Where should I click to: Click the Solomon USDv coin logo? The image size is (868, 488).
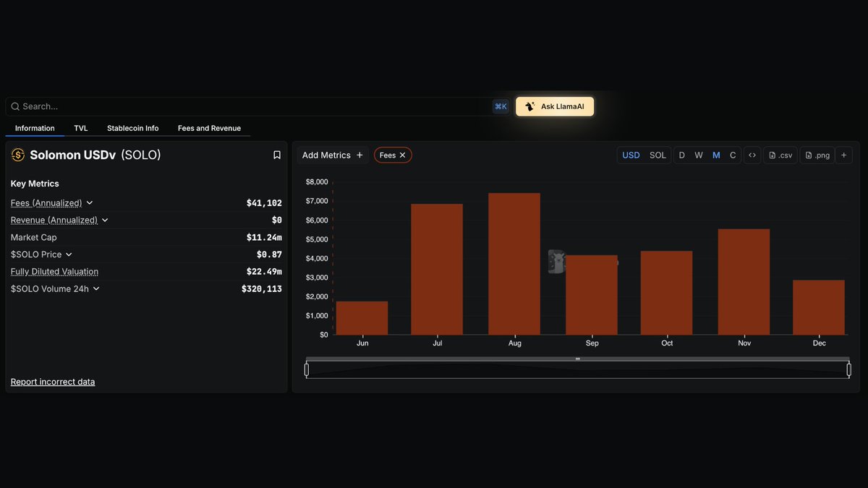pyautogui.click(x=18, y=155)
